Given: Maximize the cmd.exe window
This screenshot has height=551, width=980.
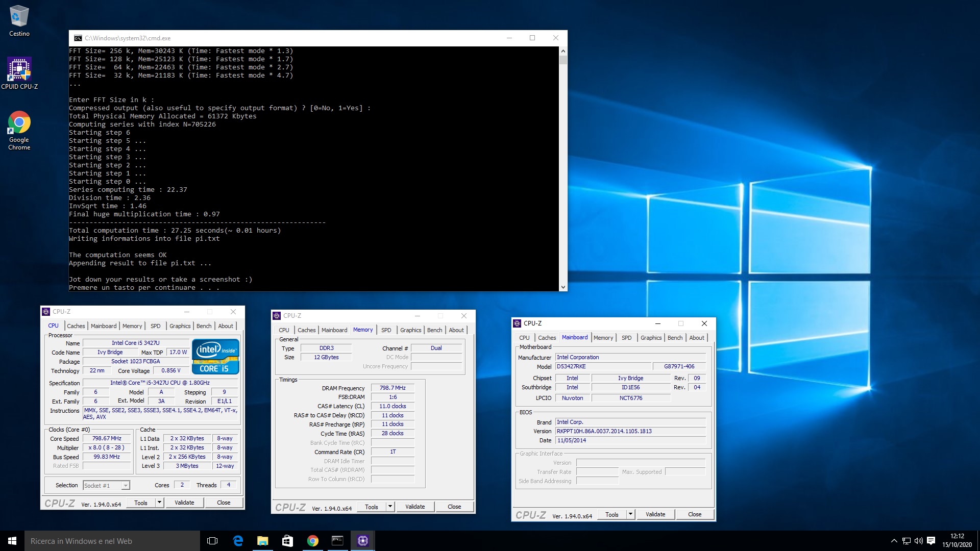Looking at the screenshot, I should pos(532,38).
